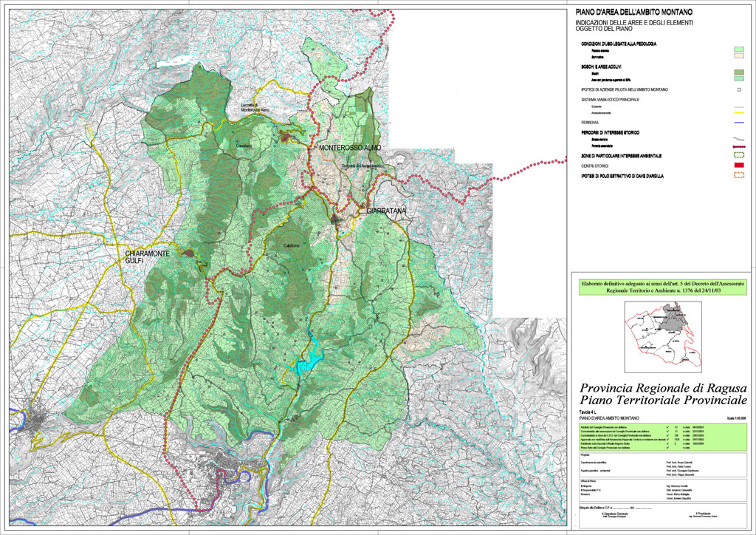This screenshot has height=535, width=756.
Task: Click the red Centri Storici legend swatch
Action: (738, 166)
